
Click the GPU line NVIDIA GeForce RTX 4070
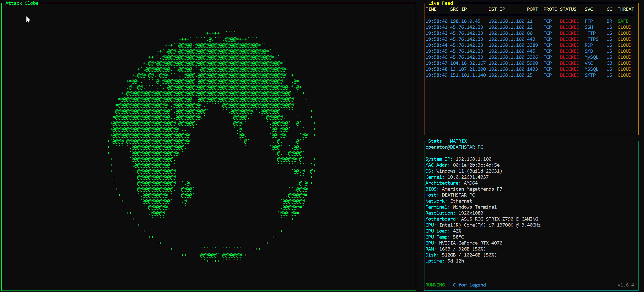tap(464, 243)
